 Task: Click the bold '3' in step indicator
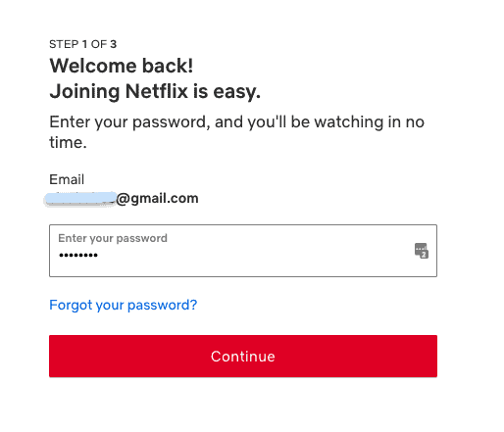[x=113, y=44]
